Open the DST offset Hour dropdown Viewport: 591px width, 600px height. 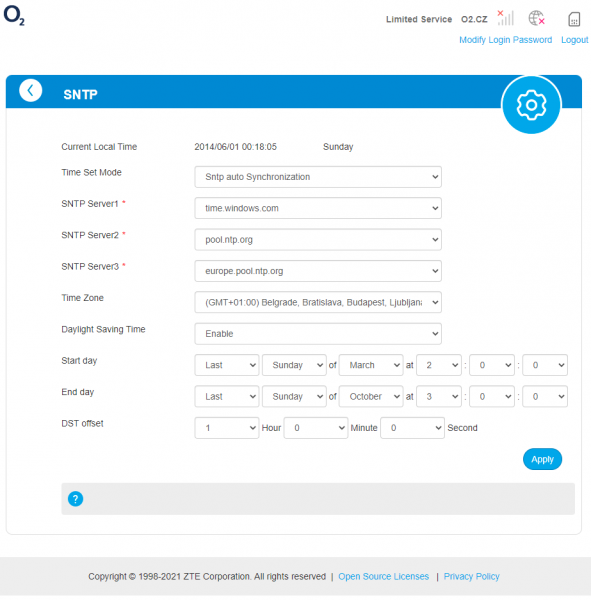[x=227, y=428]
